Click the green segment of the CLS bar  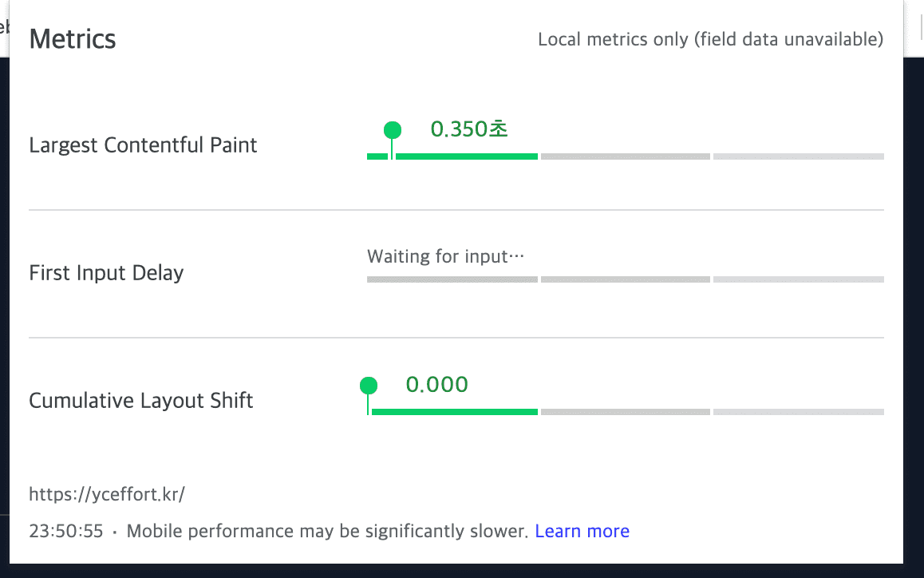455,412
